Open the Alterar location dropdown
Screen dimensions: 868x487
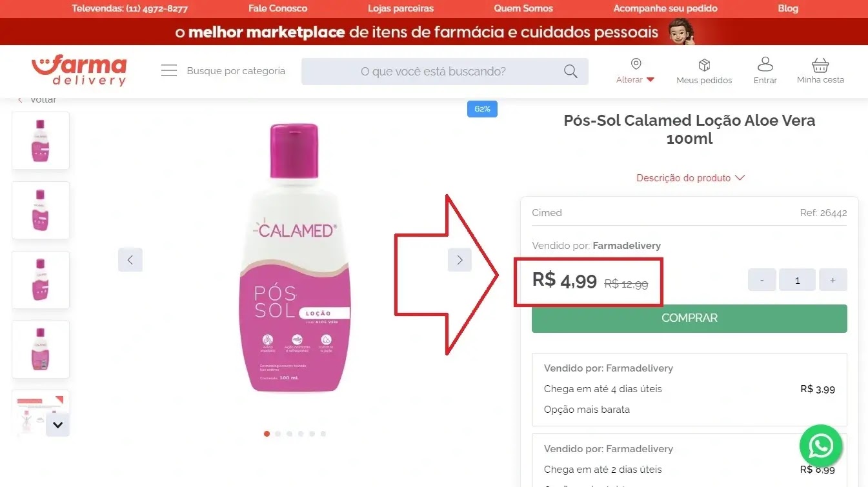[x=636, y=80]
